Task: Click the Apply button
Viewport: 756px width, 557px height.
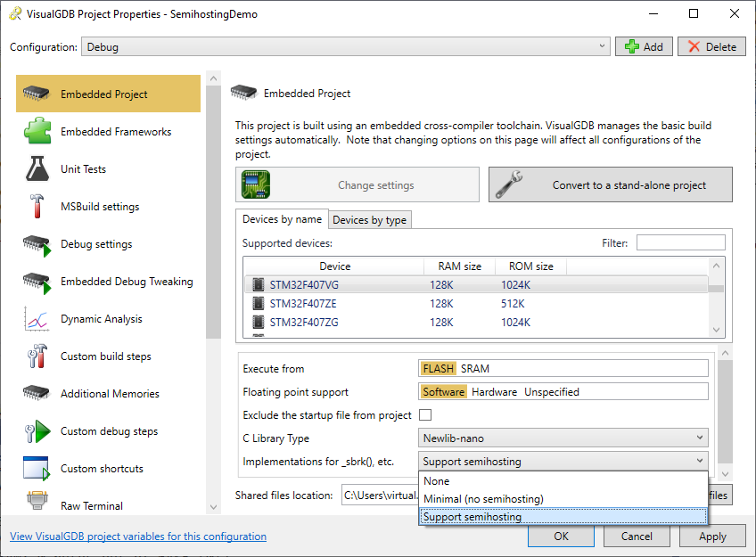Action: (x=712, y=537)
